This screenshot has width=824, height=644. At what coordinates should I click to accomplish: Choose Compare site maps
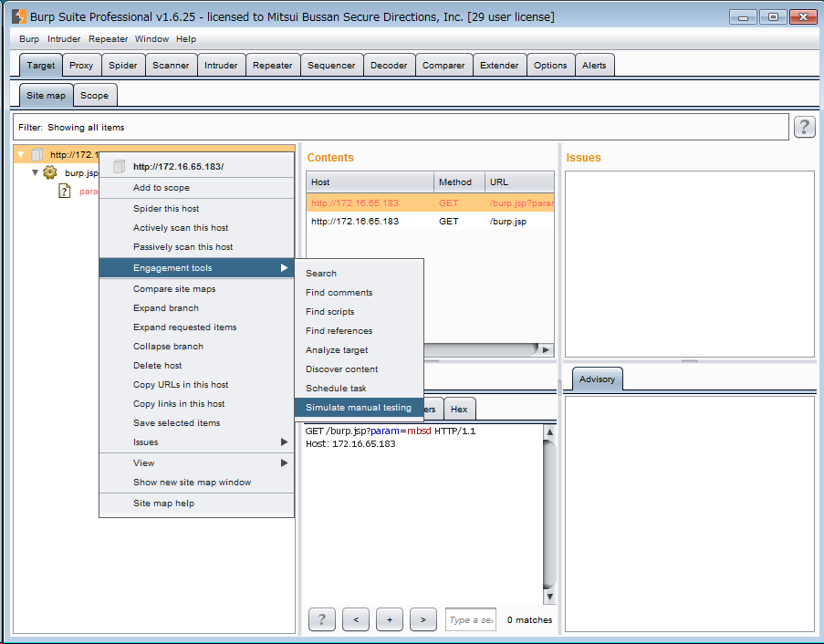pos(196,289)
